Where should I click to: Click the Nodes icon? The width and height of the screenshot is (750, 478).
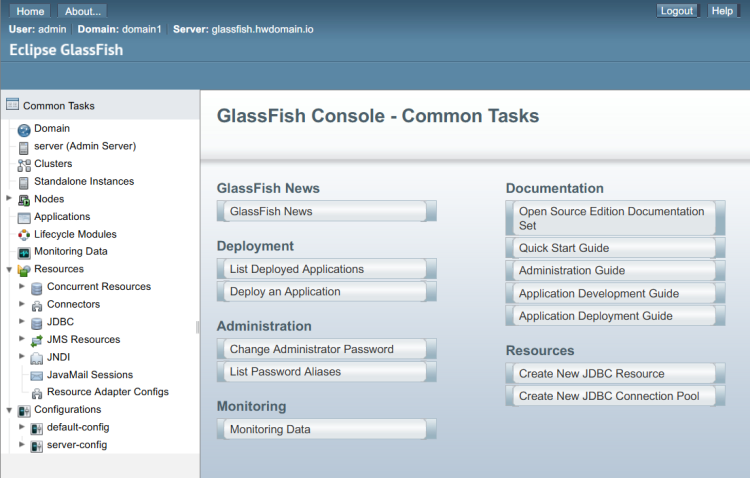24,200
